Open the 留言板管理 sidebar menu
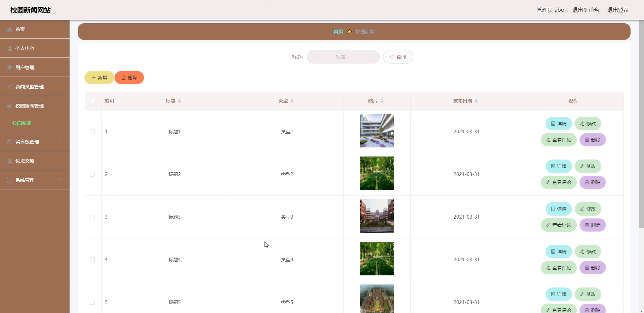644x313 pixels. [35, 142]
